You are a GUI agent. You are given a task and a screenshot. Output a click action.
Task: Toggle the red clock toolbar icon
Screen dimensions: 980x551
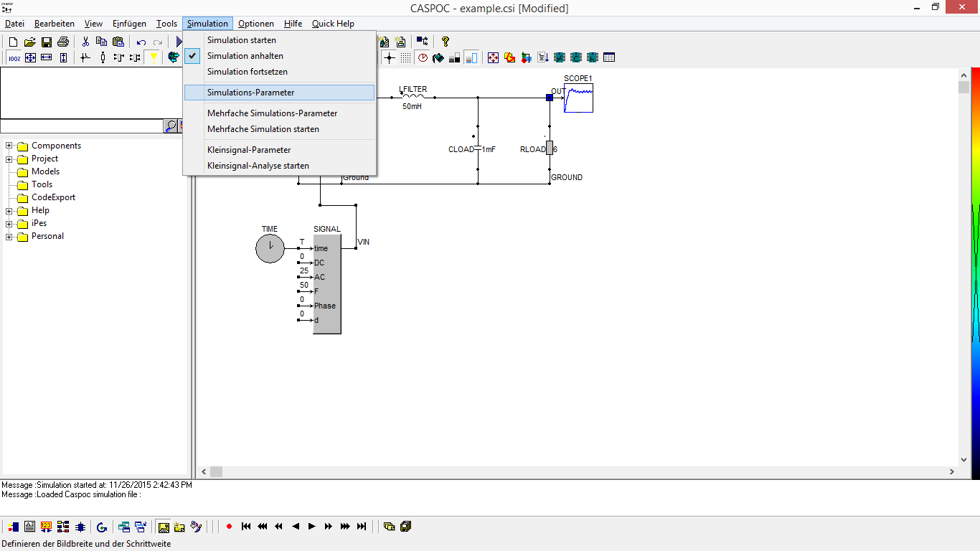[423, 57]
